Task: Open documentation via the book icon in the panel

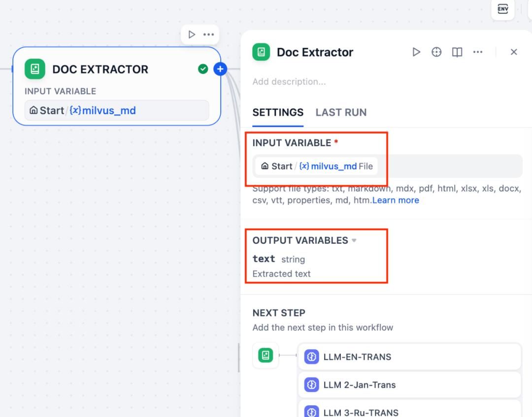Action: tap(457, 52)
